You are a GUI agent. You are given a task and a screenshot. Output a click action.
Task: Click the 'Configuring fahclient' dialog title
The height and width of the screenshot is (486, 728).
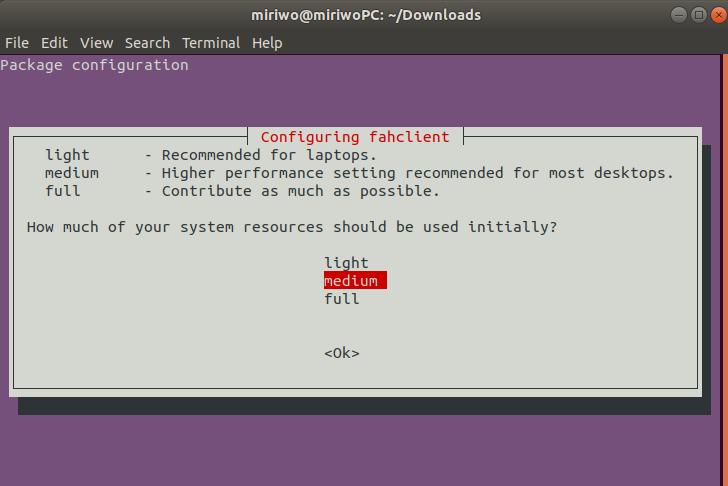pos(355,137)
